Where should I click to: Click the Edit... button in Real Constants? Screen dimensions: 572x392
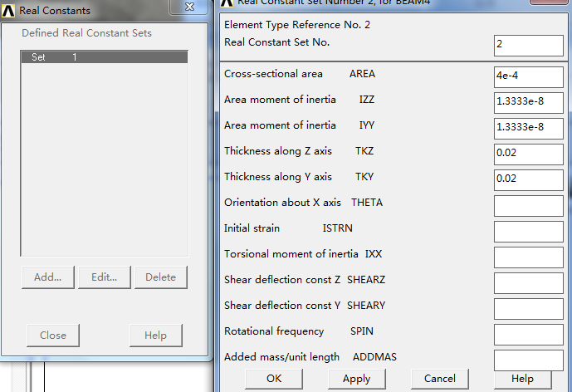[x=105, y=277]
